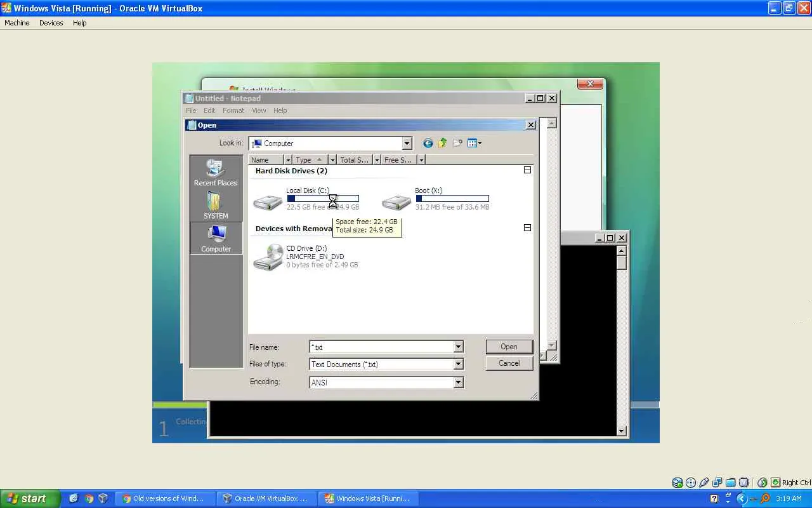This screenshot has width=812, height=508.
Task: Select the SYSTEM folder in places bar
Action: coord(216,205)
